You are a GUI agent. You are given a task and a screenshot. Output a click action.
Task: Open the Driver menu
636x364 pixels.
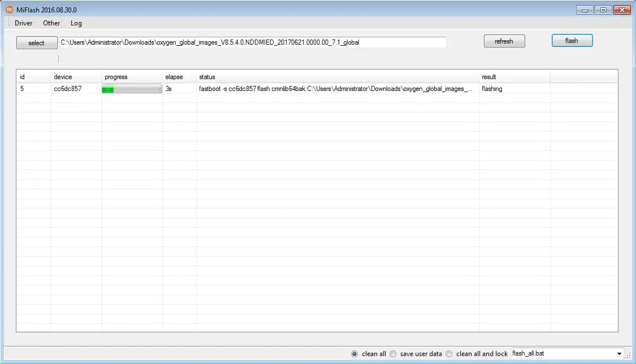(x=24, y=23)
